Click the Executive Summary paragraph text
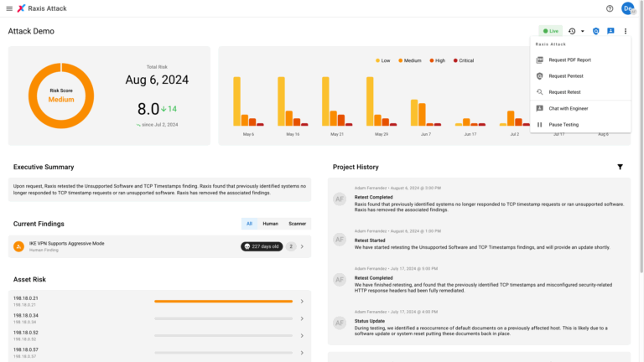 point(159,189)
